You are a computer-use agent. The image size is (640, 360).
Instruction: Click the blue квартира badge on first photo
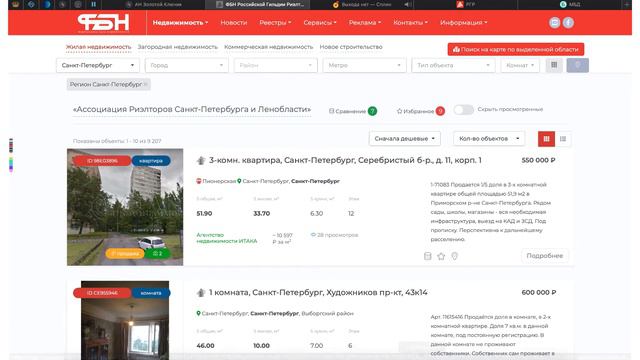pyautogui.click(x=151, y=161)
